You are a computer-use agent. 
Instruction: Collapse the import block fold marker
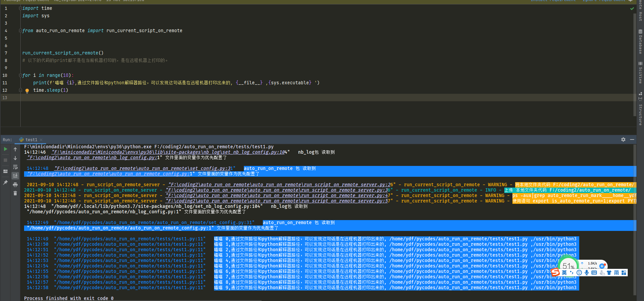coord(20,8)
